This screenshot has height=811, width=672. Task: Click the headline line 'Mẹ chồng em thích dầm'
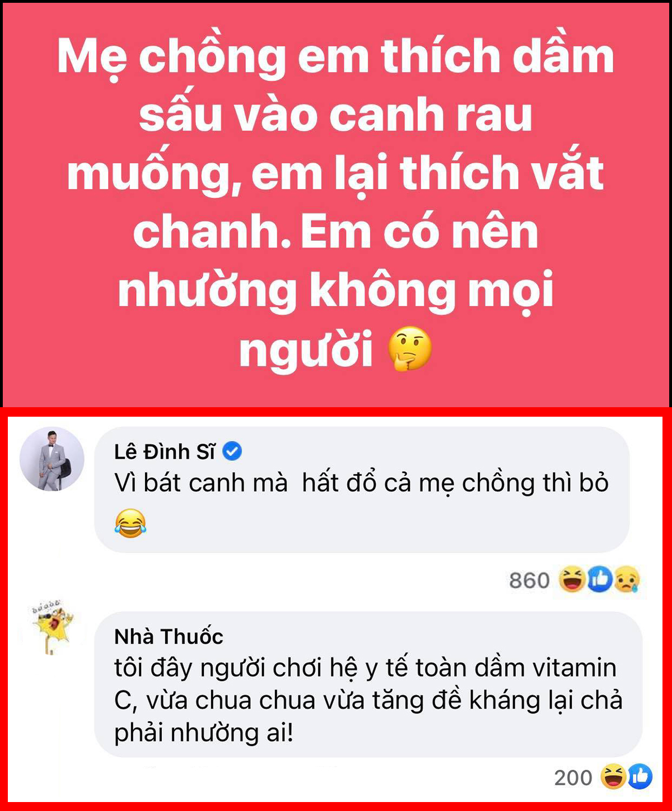(x=336, y=57)
